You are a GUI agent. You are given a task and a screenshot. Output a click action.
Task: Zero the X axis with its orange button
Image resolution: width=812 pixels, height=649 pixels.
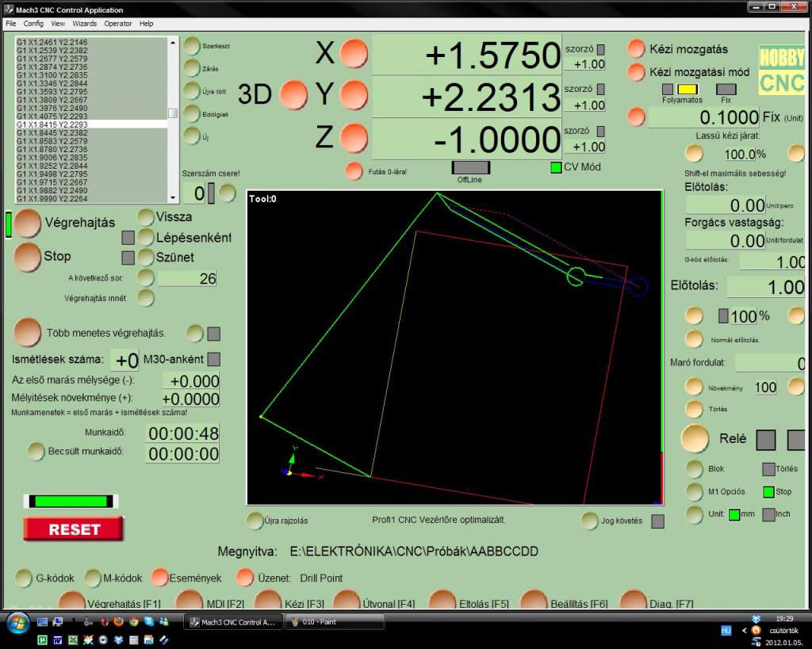(354, 53)
